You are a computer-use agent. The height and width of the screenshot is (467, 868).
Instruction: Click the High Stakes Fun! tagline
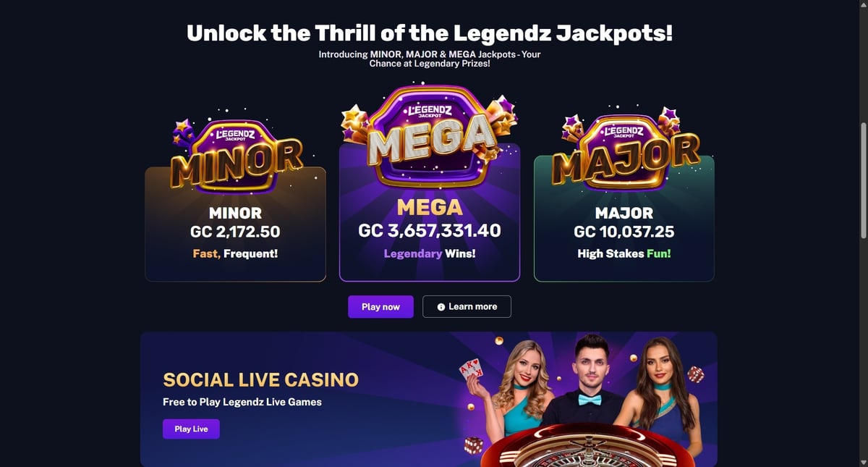point(624,254)
